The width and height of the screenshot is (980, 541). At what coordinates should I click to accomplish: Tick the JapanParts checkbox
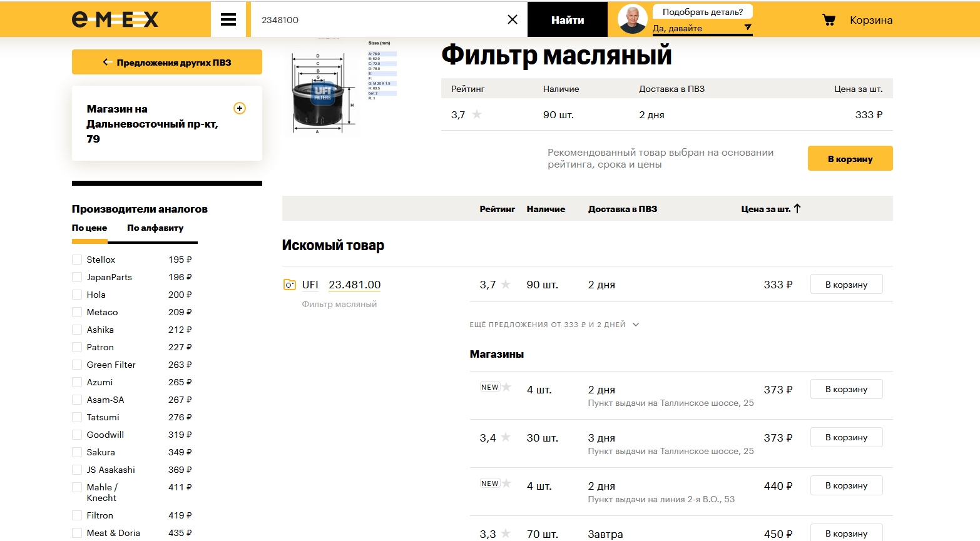tap(77, 277)
